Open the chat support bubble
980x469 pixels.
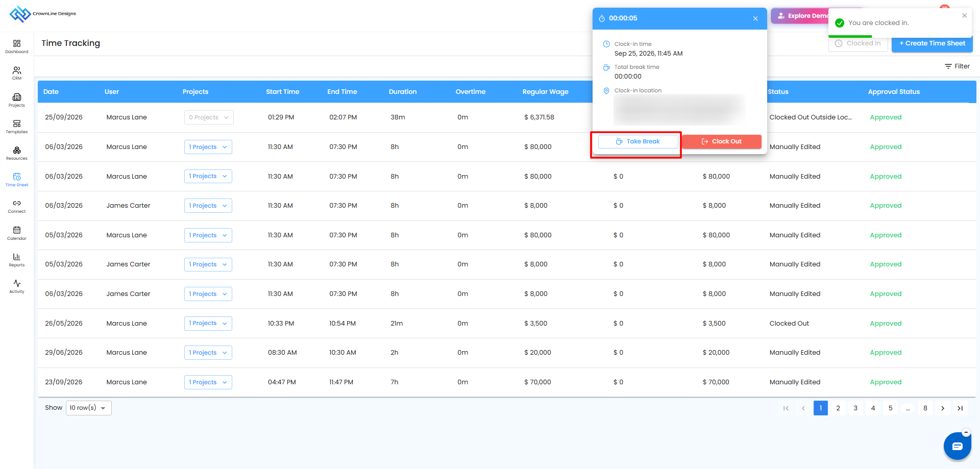click(x=957, y=446)
